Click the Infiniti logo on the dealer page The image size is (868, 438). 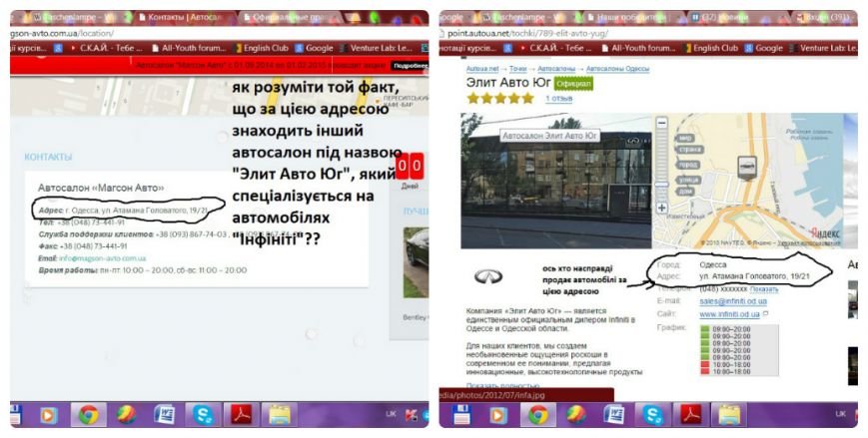point(488,276)
